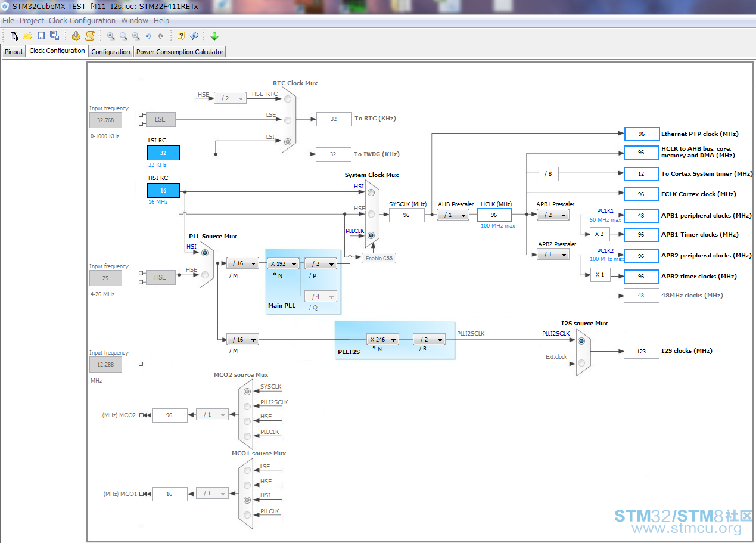Select HSE in PLL Source Mux

pyautogui.click(x=205, y=275)
